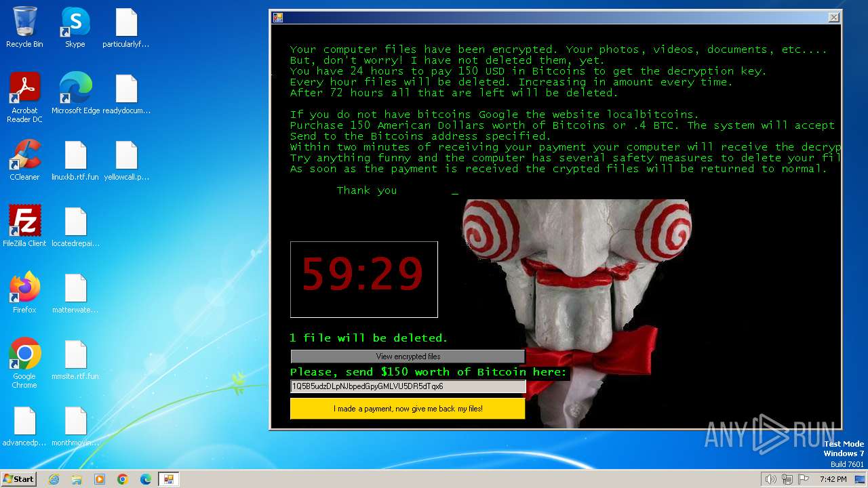Select the locatedrepai... file icon
The width and height of the screenshot is (868, 488).
pyautogui.click(x=75, y=227)
